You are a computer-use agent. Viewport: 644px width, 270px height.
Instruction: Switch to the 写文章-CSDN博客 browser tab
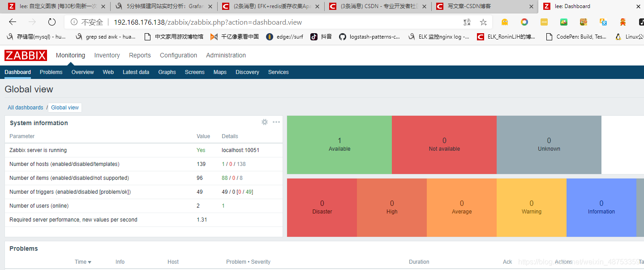[x=485, y=6]
